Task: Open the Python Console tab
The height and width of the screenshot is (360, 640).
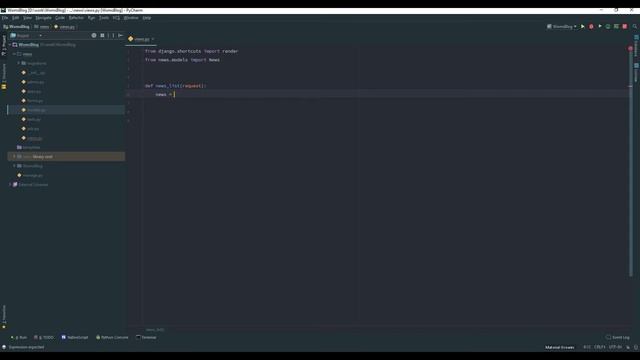Action: pos(112,338)
